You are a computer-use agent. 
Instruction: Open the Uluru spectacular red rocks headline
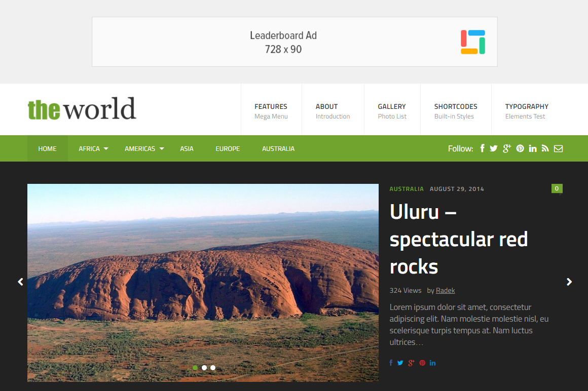pos(458,239)
